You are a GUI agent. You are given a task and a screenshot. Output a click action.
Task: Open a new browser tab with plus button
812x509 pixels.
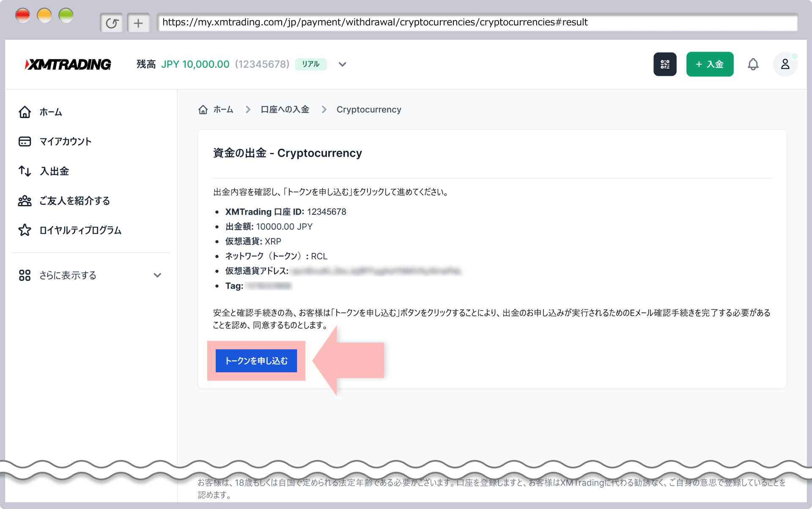click(x=138, y=23)
